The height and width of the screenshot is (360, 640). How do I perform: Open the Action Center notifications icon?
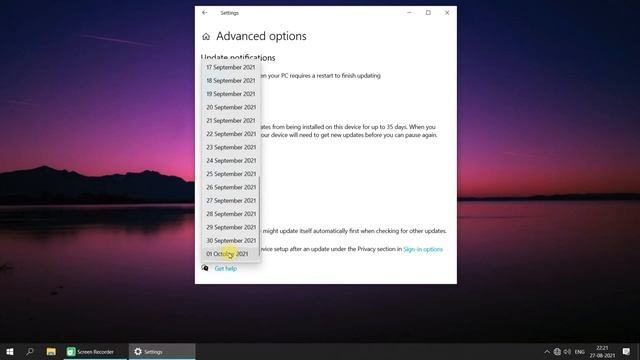pyautogui.click(x=627, y=351)
